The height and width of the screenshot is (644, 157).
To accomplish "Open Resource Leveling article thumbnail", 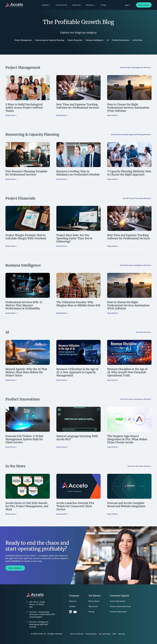I will [x=78, y=154].
